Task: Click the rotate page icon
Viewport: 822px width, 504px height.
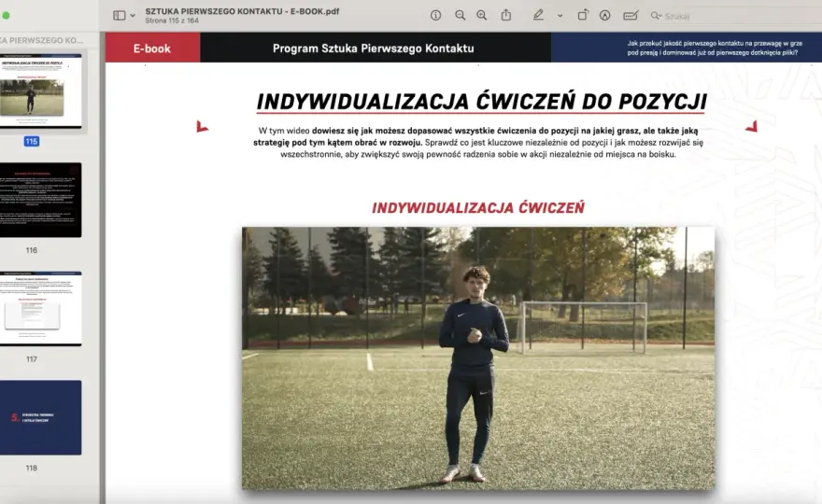Action: [583, 15]
